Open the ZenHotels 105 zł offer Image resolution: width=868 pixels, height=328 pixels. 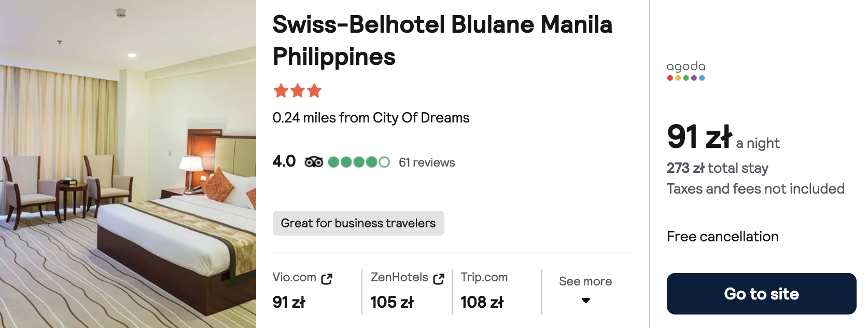[393, 302]
